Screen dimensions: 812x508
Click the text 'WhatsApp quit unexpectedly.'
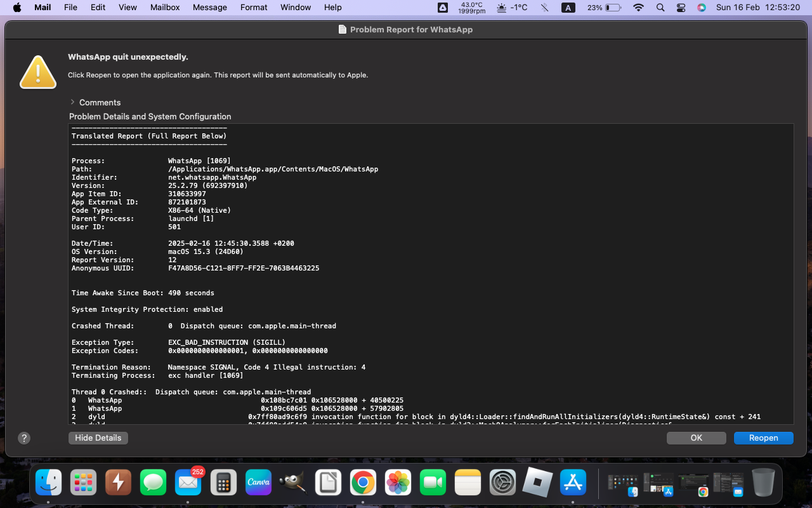tap(128, 57)
